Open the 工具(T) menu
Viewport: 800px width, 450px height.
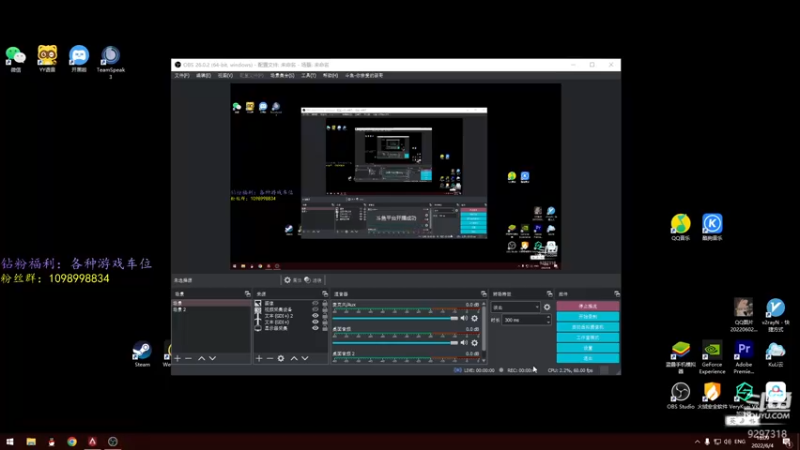pos(309,76)
